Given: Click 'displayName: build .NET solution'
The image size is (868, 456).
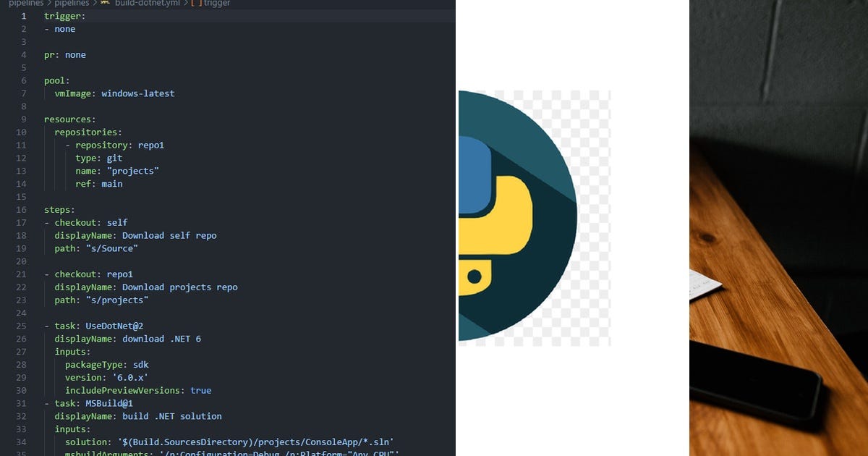Looking at the screenshot, I should click(x=138, y=417).
